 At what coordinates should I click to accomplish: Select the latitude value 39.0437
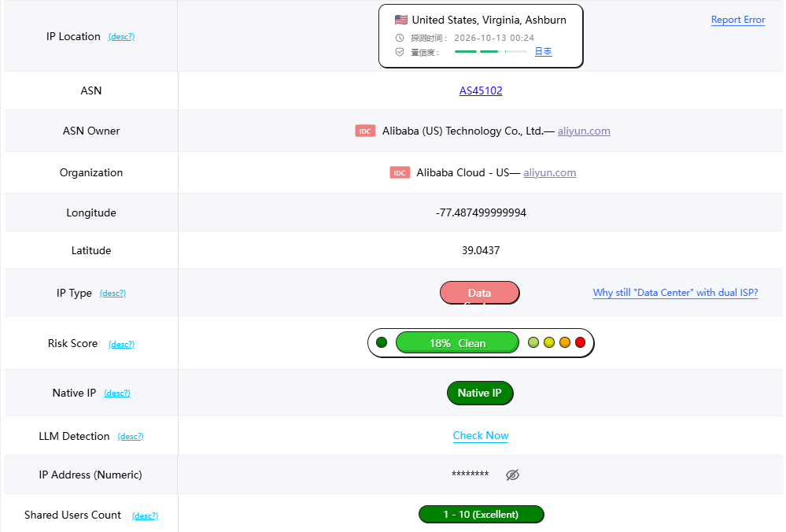[x=481, y=251]
